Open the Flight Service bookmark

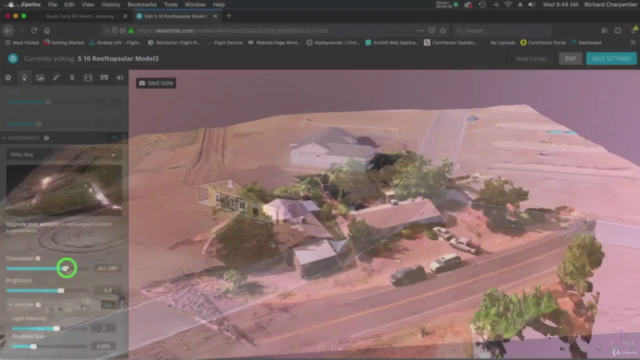pos(225,42)
